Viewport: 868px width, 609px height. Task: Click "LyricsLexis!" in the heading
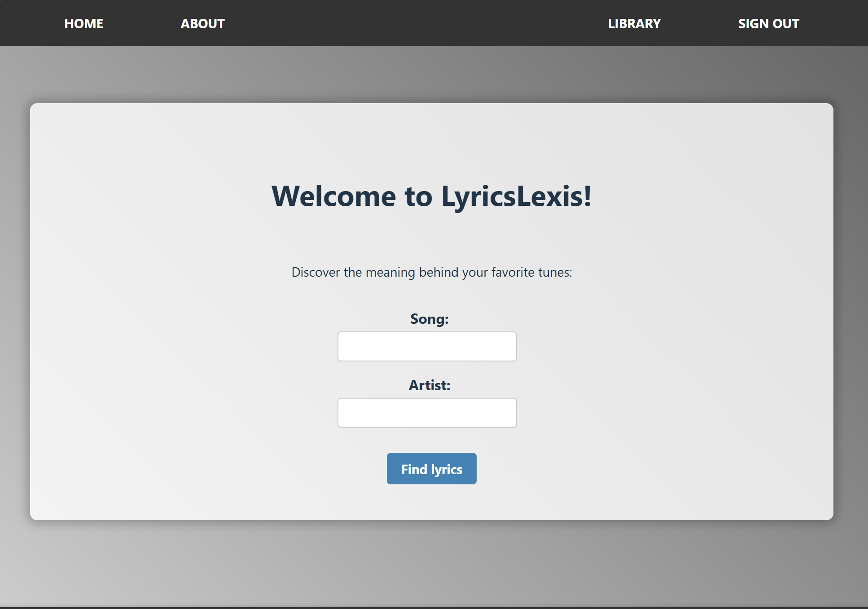(516, 196)
